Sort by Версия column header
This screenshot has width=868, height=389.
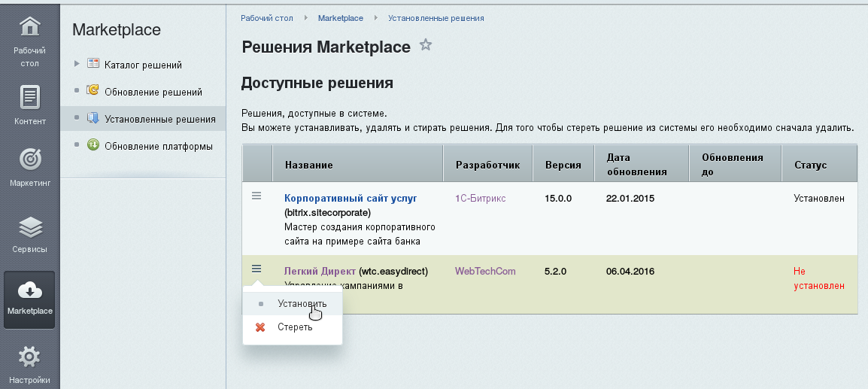click(563, 165)
